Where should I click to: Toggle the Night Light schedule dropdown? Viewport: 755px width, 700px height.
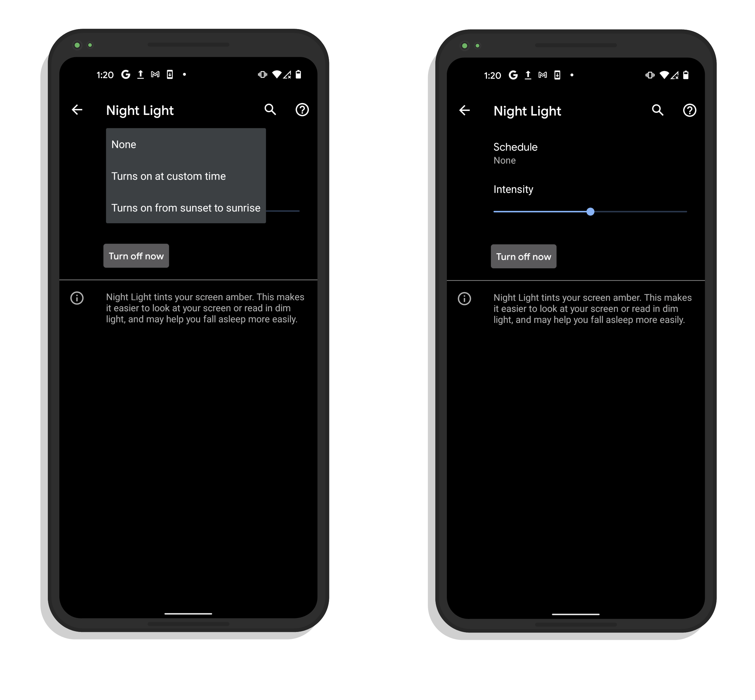(523, 153)
